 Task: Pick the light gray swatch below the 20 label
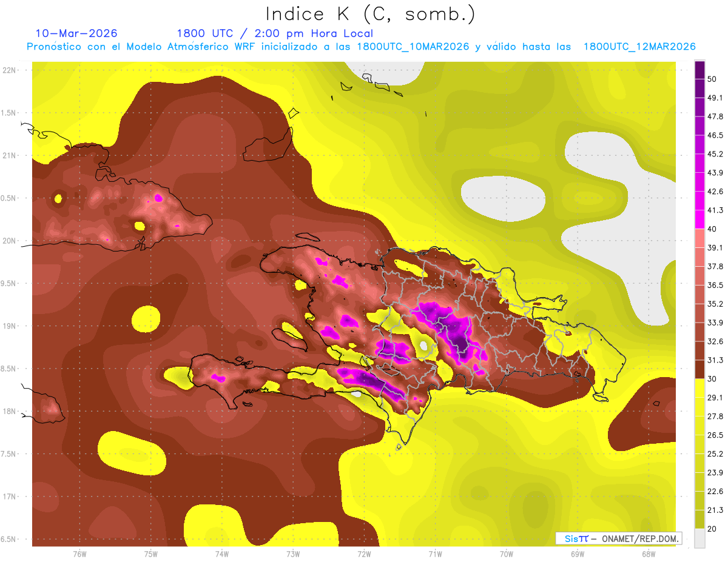[699, 538]
